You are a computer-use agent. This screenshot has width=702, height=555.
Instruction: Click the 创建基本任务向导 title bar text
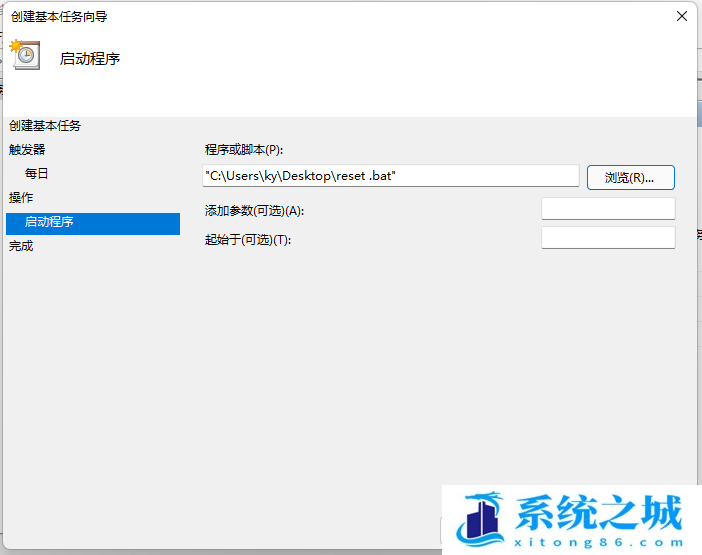coord(59,17)
